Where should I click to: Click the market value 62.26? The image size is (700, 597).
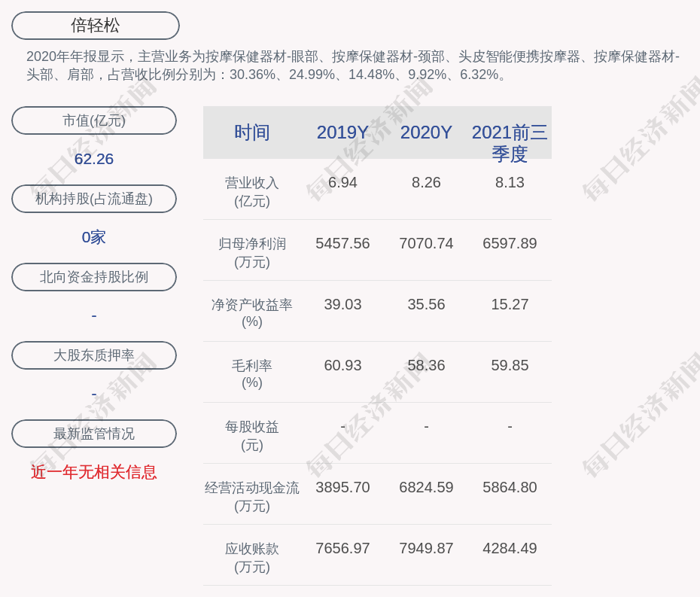(x=94, y=159)
